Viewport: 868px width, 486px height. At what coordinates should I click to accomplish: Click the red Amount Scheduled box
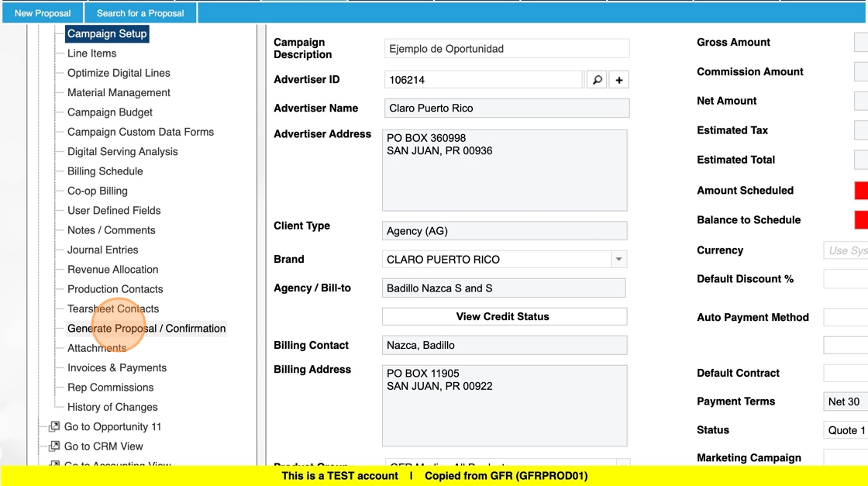[x=861, y=191]
